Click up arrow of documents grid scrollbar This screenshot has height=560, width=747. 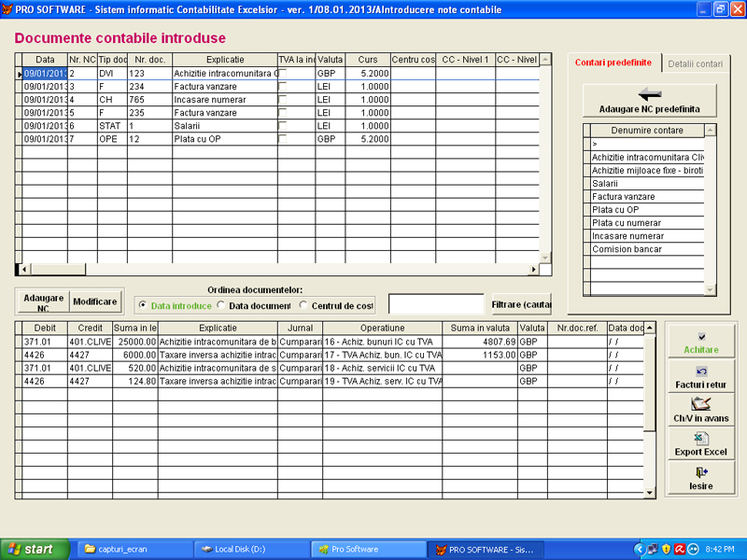(545, 59)
